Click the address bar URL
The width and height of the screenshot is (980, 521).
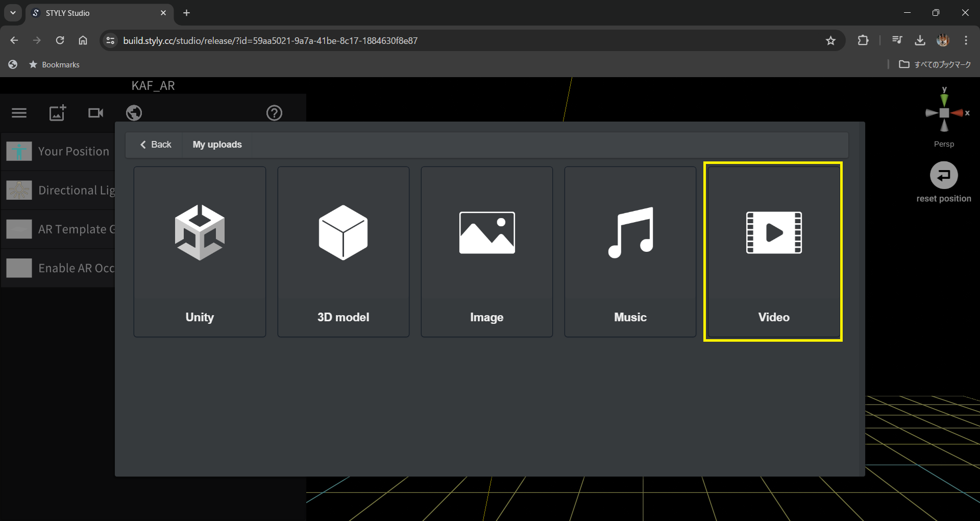[270, 40]
